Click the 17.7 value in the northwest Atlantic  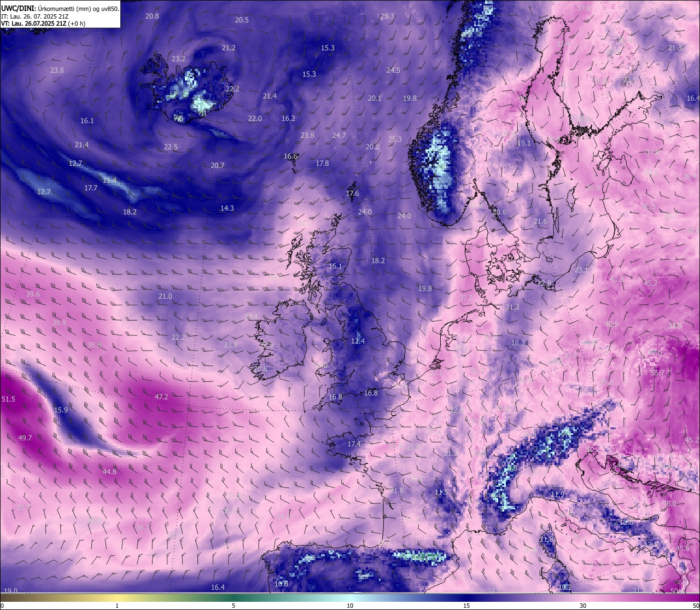[91, 188]
